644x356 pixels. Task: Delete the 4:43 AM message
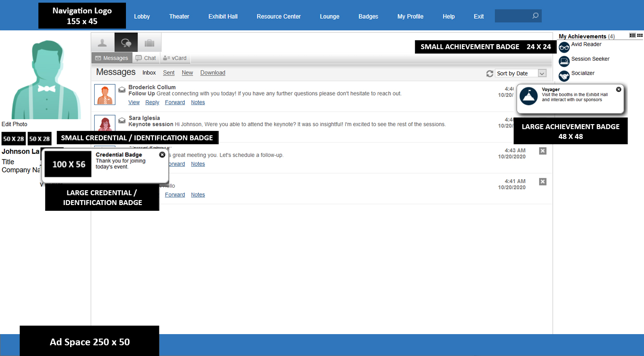pyautogui.click(x=543, y=151)
